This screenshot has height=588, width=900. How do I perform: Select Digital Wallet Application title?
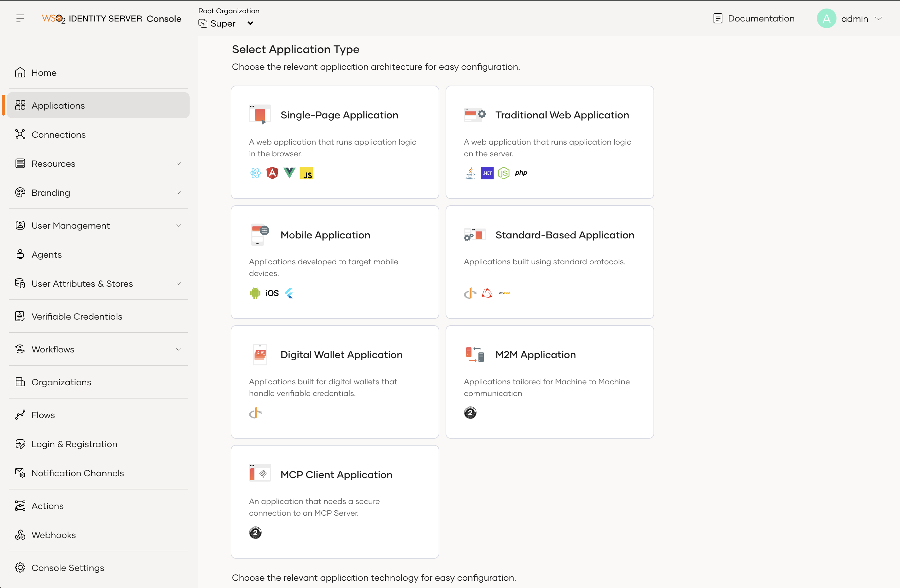(341, 354)
